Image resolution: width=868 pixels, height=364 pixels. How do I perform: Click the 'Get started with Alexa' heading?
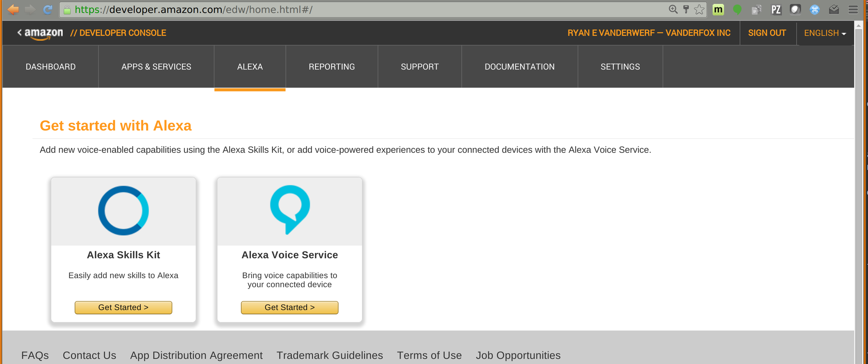[x=116, y=126]
